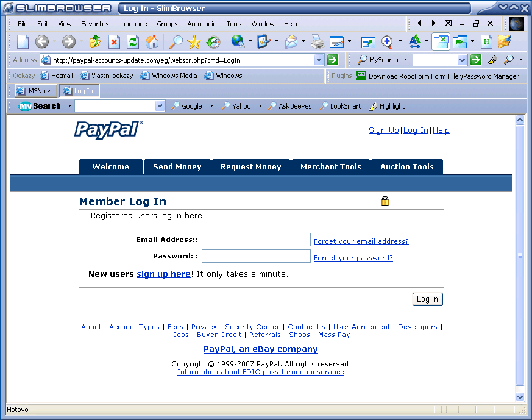Click the LookSmart search button
The width and height of the screenshot is (532, 420).
tap(340, 106)
